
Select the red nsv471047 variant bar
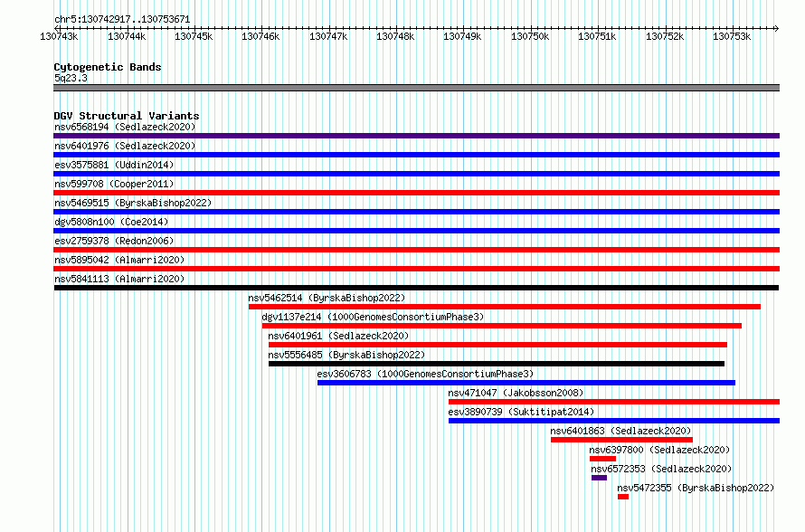click(614, 402)
